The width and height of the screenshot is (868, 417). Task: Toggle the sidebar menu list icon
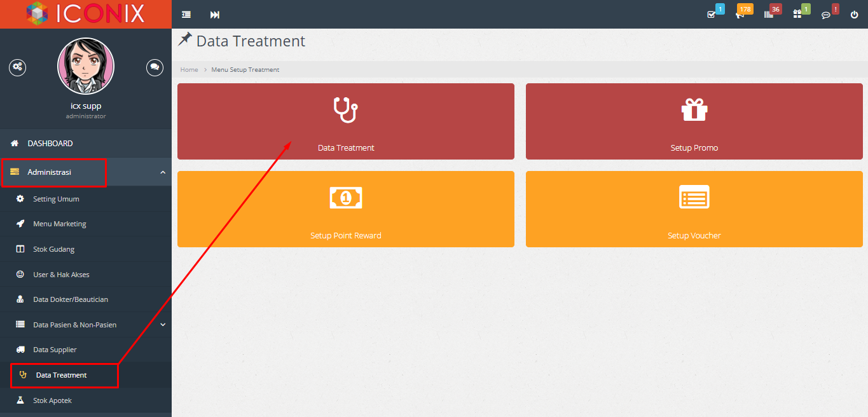[x=186, y=15]
